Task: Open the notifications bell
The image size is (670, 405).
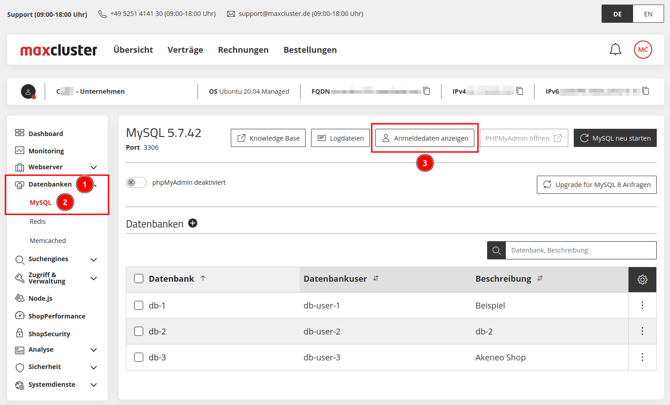Action: [x=615, y=49]
